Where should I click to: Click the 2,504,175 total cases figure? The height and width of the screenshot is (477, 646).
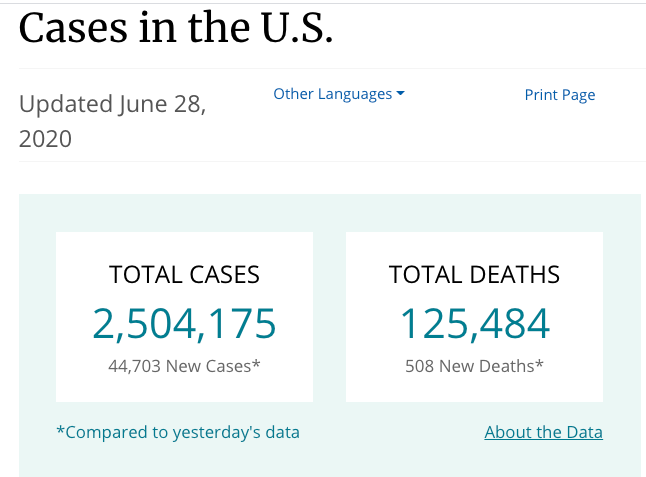184,323
